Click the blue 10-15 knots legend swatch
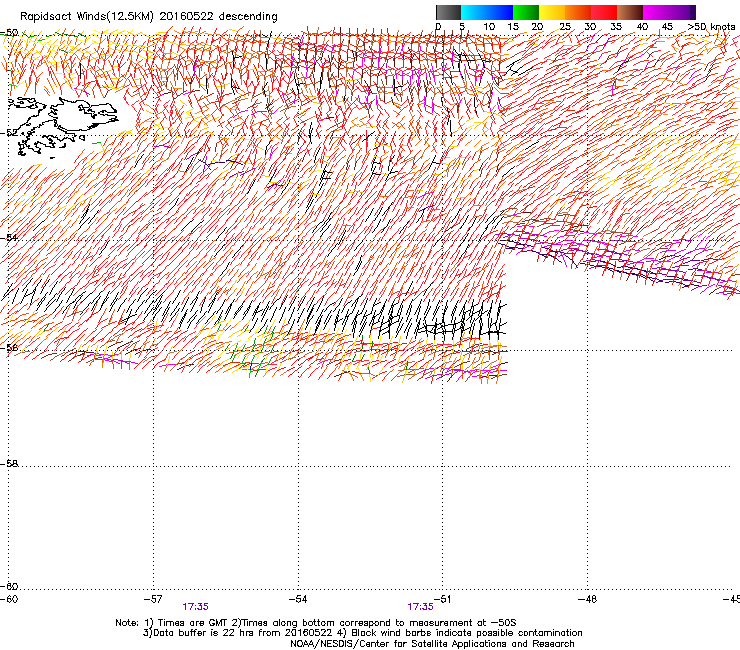The image size is (740, 650). coord(500,12)
